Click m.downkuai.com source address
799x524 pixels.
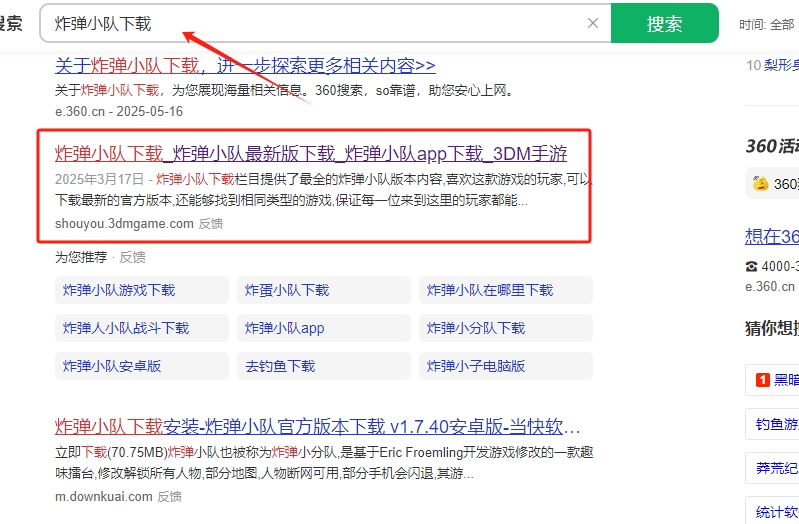(103, 496)
